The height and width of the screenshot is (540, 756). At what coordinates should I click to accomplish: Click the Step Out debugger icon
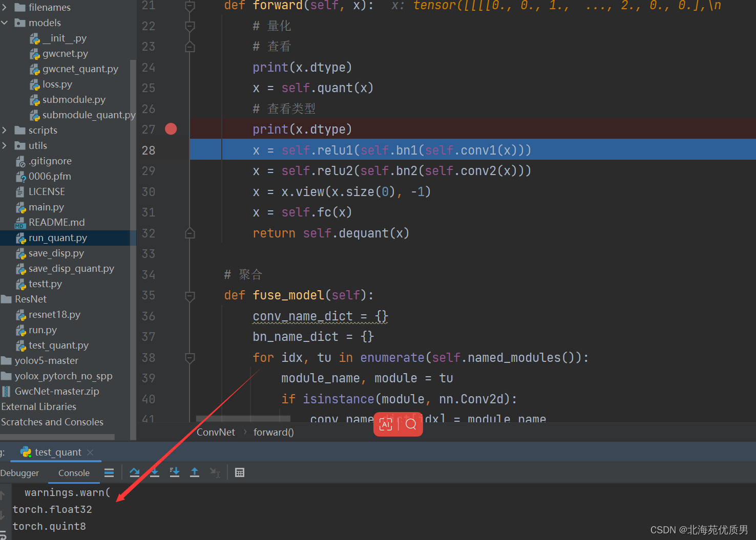coord(195,472)
